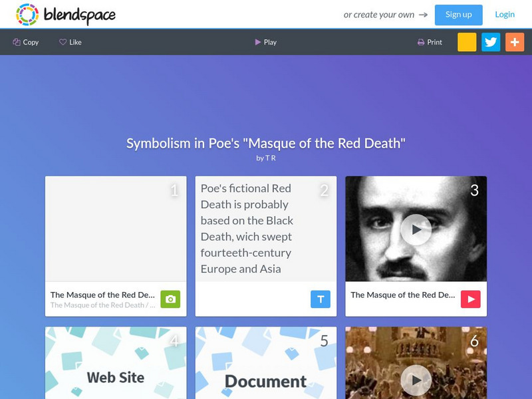Click blue T text icon on tile 2
Image resolution: width=532 pixels, height=399 pixels.
point(321,299)
